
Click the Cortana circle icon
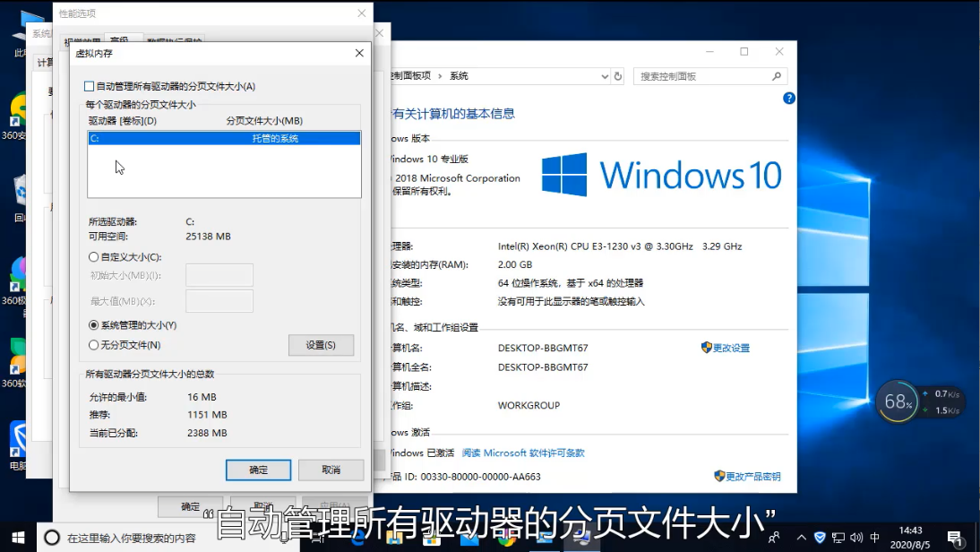(52, 538)
